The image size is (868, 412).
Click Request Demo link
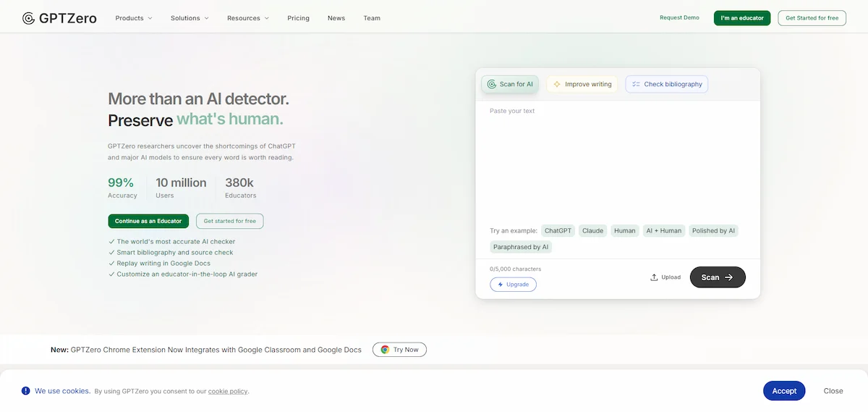(679, 18)
